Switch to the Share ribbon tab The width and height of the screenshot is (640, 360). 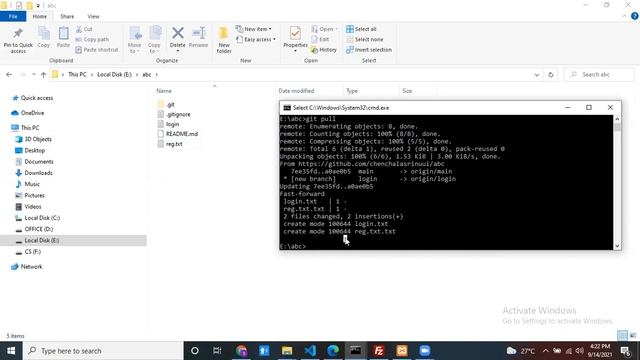(67, 16)
